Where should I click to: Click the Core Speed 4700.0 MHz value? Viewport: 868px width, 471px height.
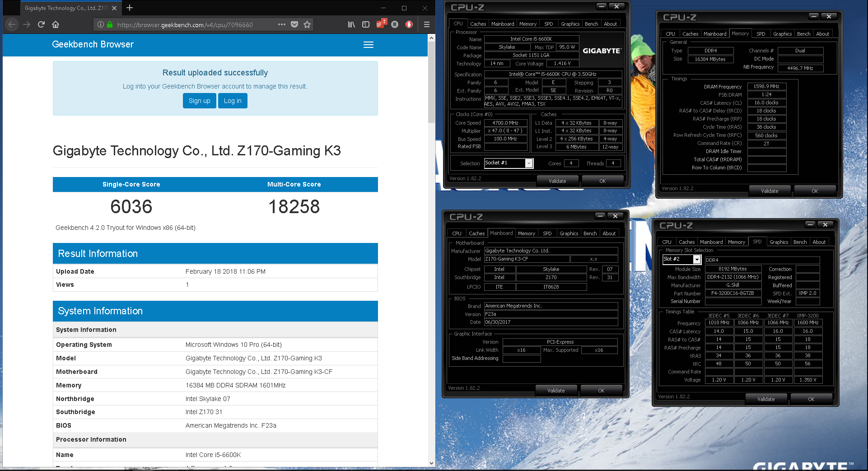pos(505,123)
